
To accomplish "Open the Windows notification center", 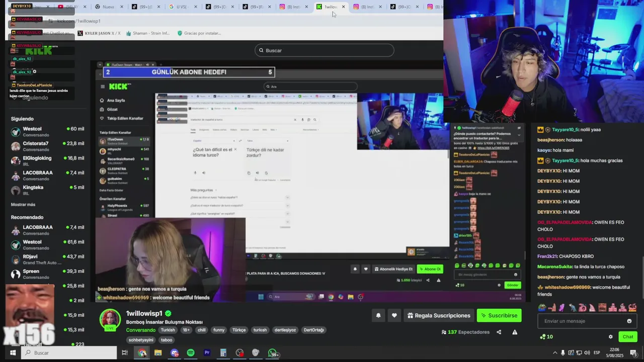I will tap(633, 352).
